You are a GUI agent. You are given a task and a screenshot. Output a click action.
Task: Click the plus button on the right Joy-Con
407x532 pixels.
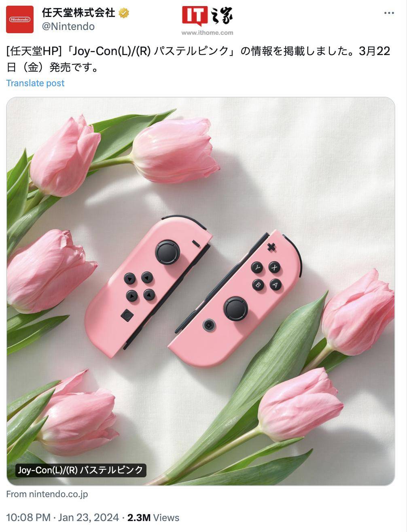pyautogui.click(x=271, y=247)
